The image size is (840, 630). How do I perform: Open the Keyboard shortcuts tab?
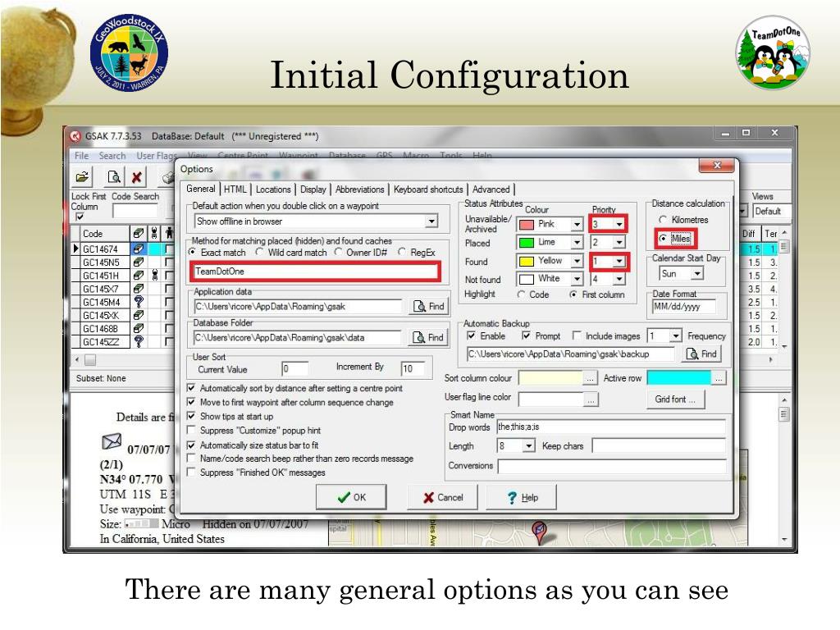click(x=428, y=189)
